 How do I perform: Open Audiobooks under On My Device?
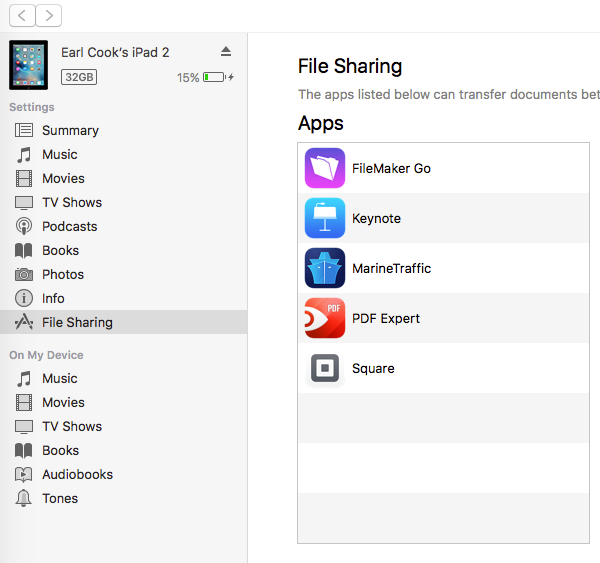[x=78, y=475]
